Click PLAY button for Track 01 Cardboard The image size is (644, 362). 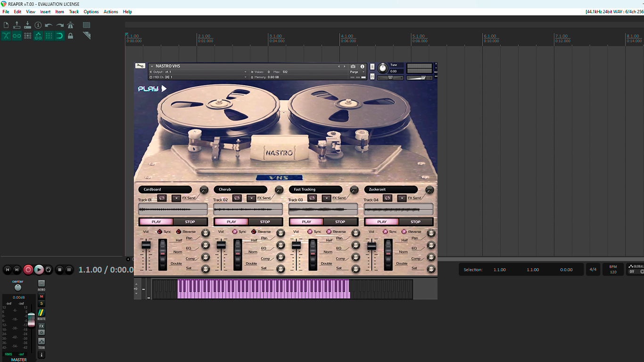(x=156, y=222)
